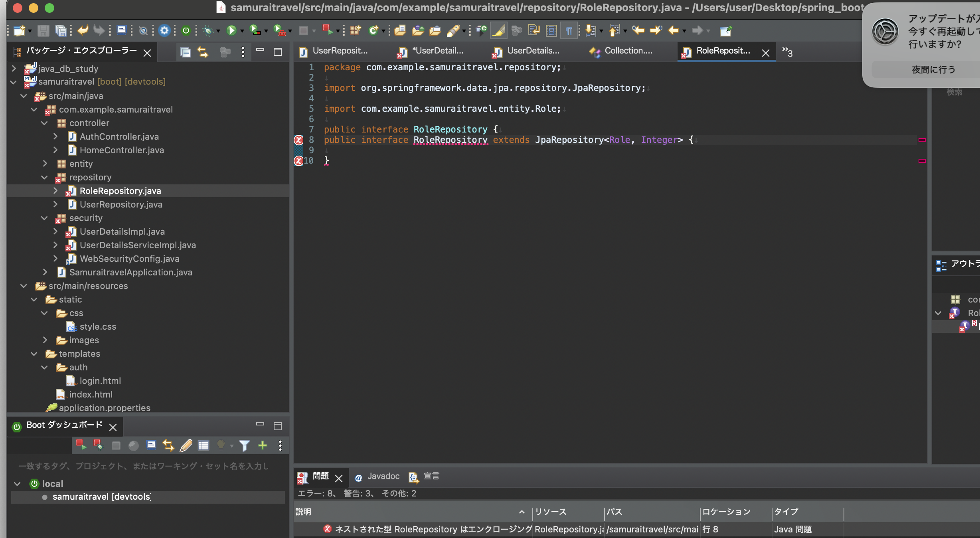Click the filter funnel in Boot Dashboard
Image resolution: width=980 pixels, height=538 pixels.
pyautogui.click(x=244, y=445)
